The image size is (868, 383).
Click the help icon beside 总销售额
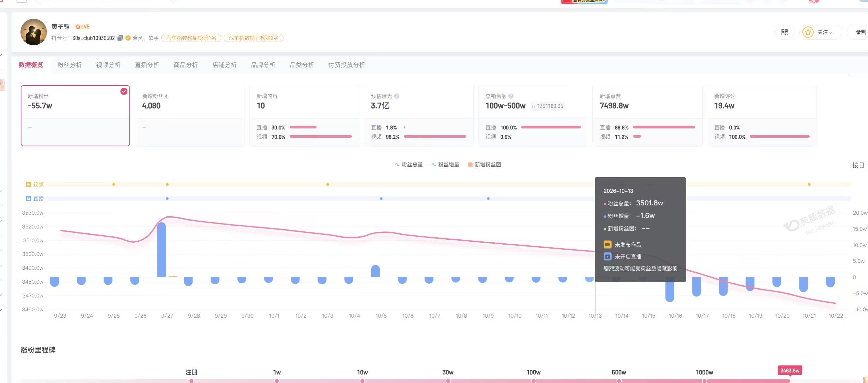511,96
